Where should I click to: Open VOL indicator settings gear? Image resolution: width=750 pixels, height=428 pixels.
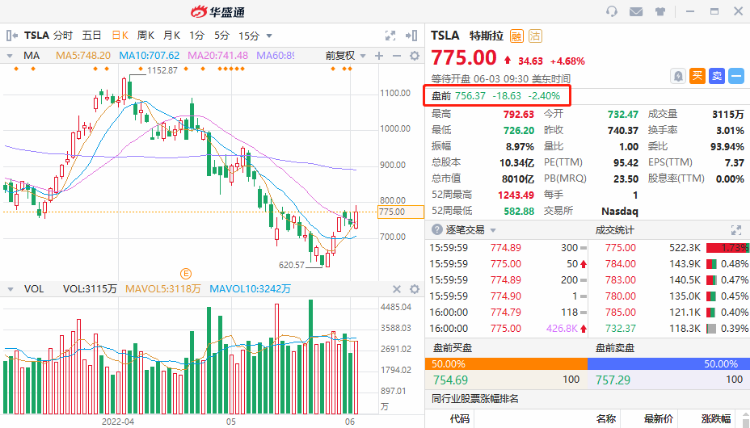tap(414, 289)
